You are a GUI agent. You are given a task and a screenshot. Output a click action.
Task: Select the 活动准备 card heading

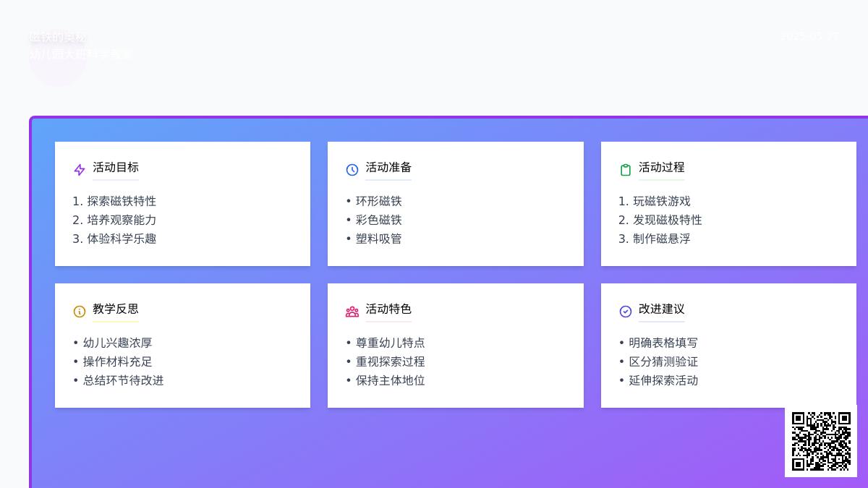(388, 168)
